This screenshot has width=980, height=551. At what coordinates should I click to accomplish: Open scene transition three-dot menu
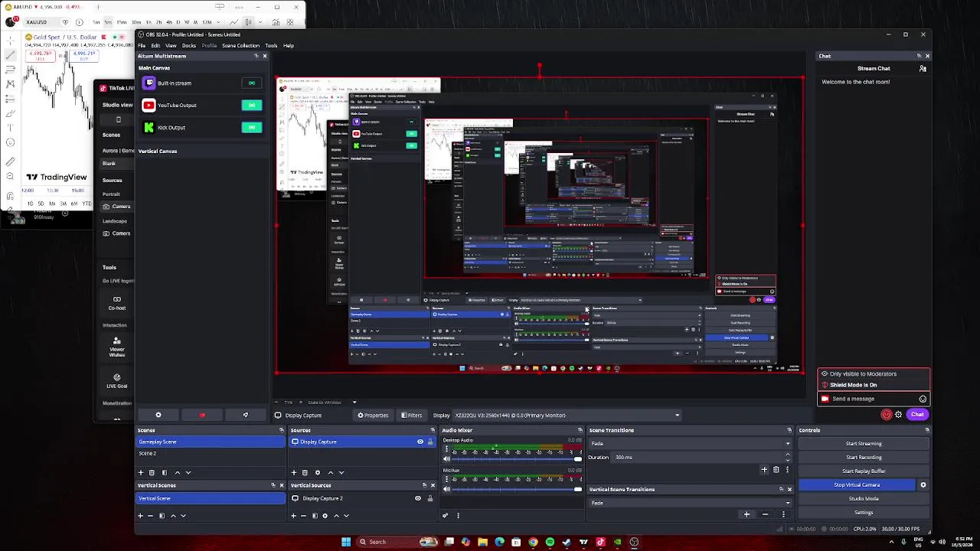click(787, 470)
